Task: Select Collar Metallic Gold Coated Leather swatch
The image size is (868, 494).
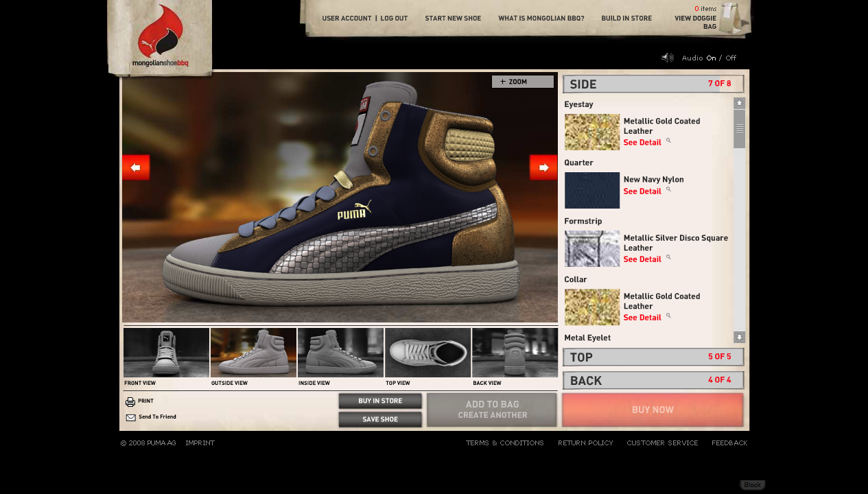Action: (592, 307)
